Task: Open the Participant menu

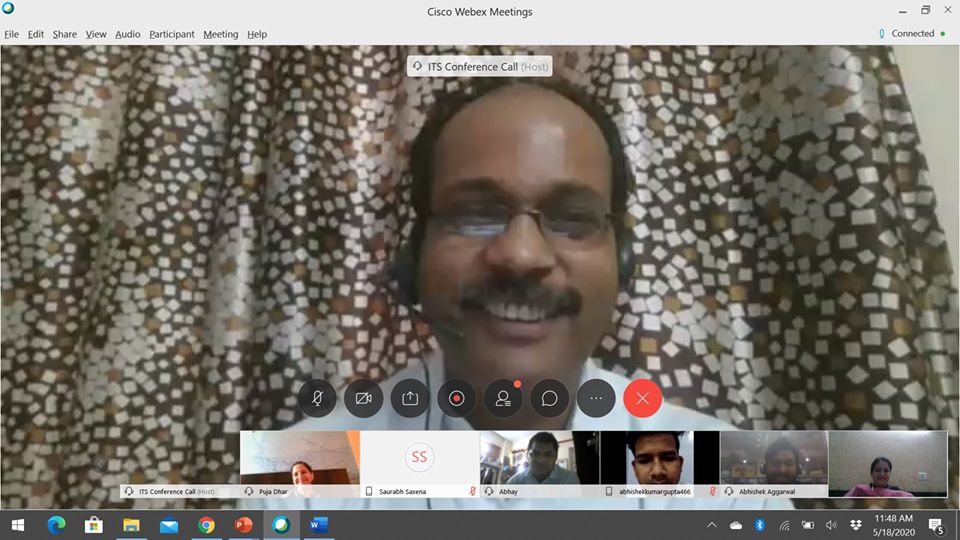Action: pyautogui.click(x=171, y=34)
